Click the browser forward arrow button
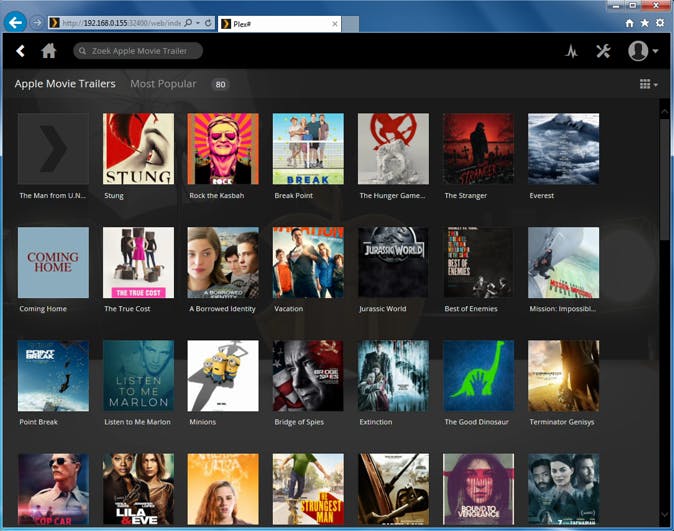This screenshot has width=674, height=531. click(x=37, y=22)
